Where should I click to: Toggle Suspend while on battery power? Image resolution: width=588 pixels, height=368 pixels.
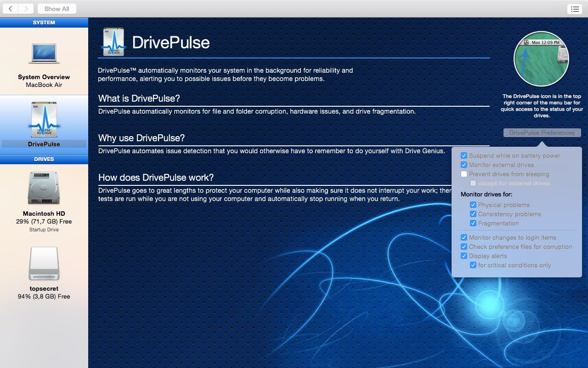(464, 155)
